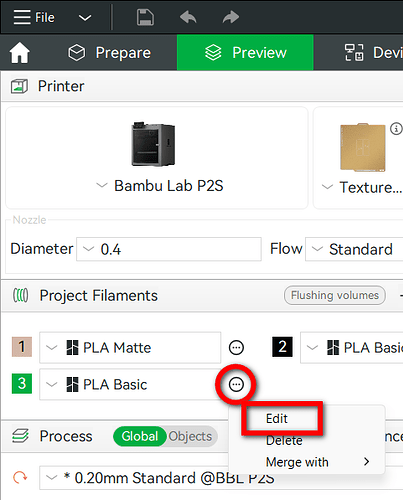Open the Device tab

coord(374,53)
